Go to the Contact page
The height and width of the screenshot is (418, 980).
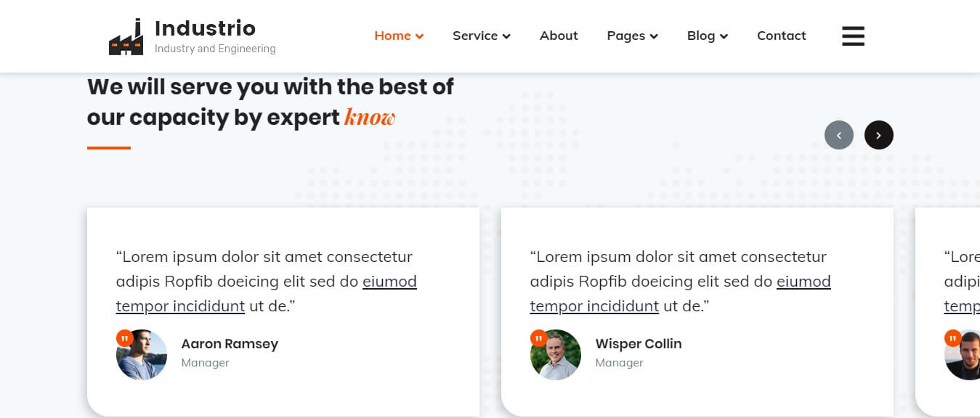coord(781,36)
